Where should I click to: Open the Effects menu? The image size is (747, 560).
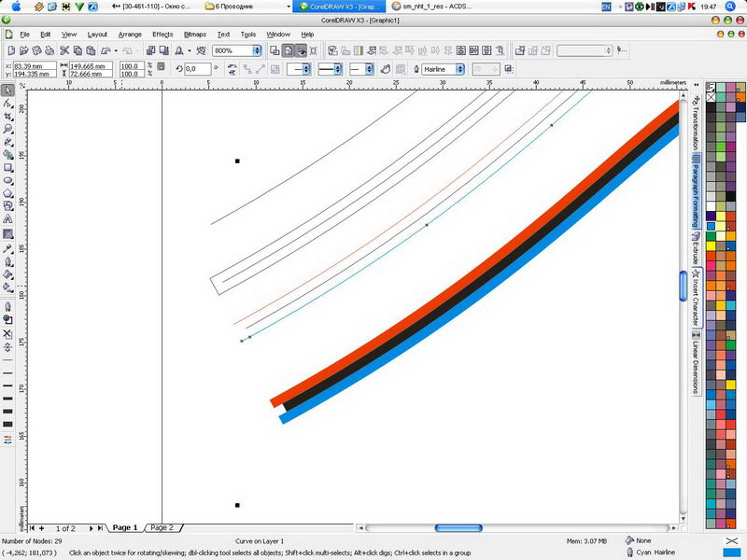tap(162, 35)
